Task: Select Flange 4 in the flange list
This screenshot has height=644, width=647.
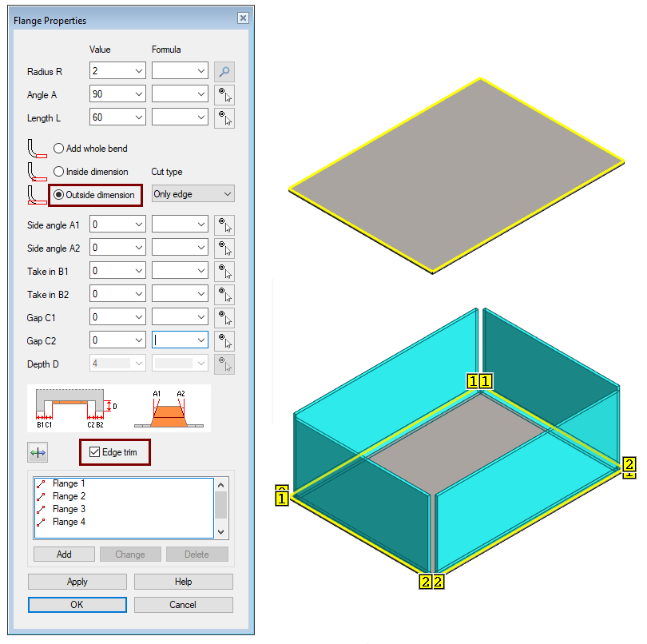Action: click(x=69, y=522)
